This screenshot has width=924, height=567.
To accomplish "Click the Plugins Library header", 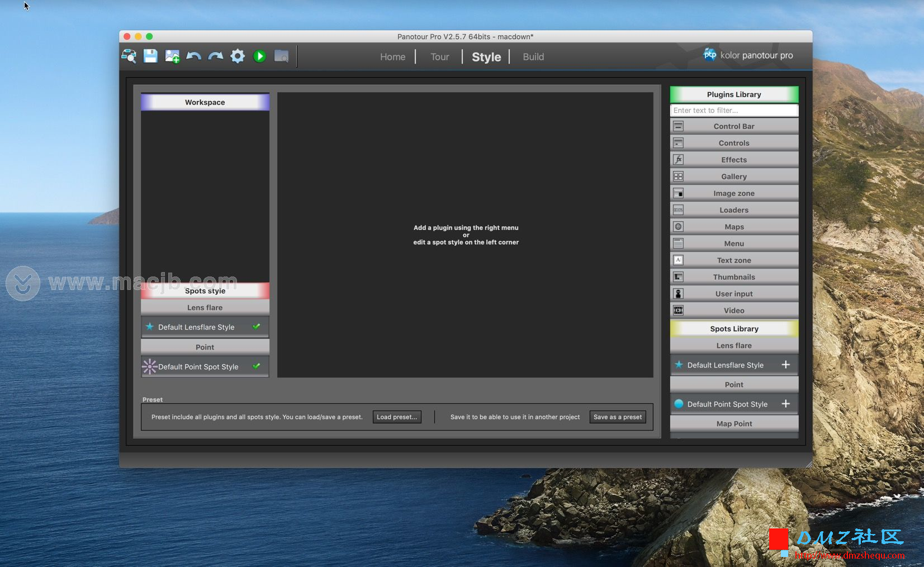I will [734, 94].
